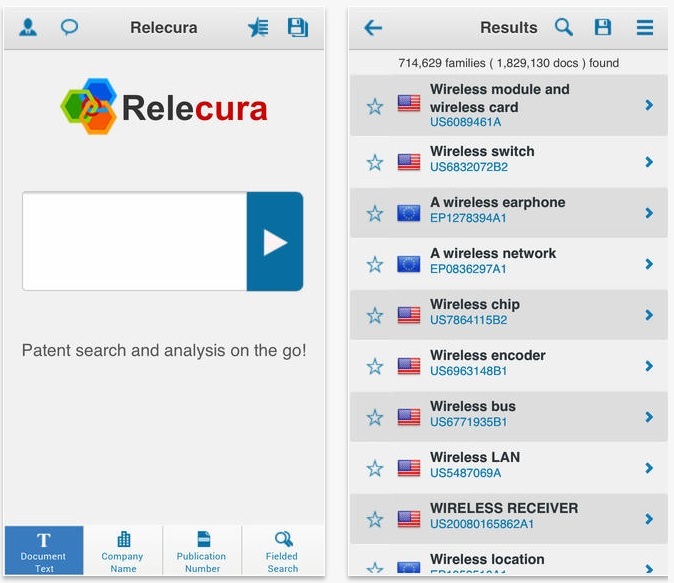Viewport: 674px width, 583px height.
Task: Open patent number US20080165862A1
Action: click(482, 524)
